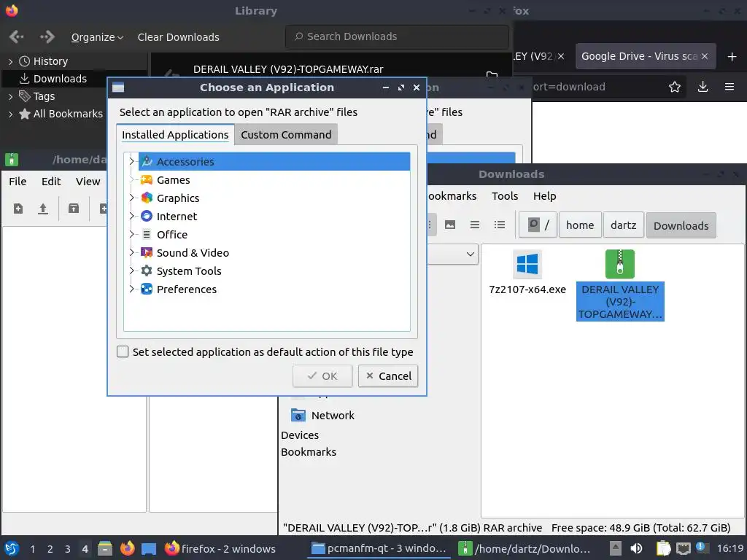Click new archive icon in archiver toolbar
This screenshot has height=560, width=747.
[18, 209]
